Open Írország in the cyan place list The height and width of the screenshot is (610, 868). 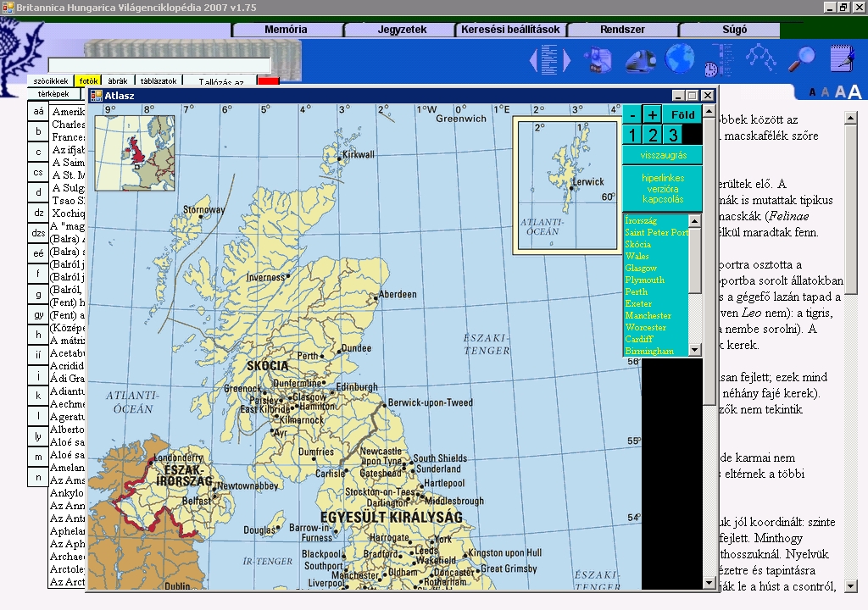[641, 220]
